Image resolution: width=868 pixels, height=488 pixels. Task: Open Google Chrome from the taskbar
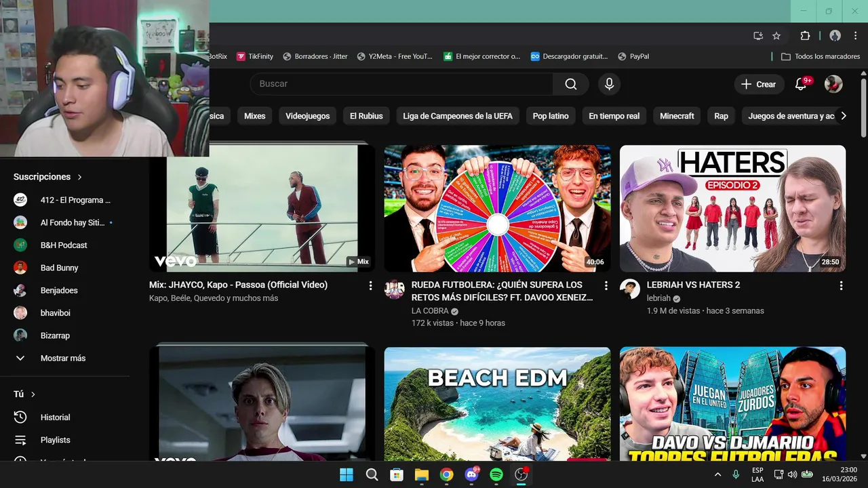[x=446, y=474]
